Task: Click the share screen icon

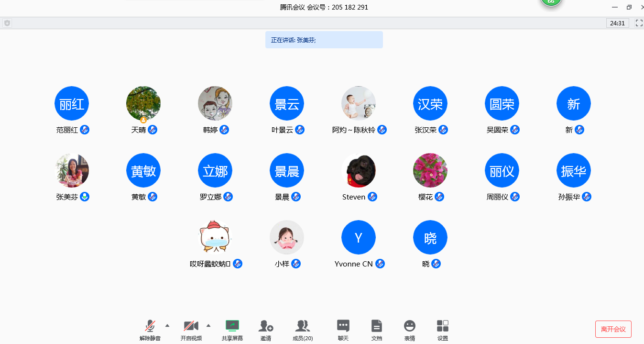Action: point(232,326)
